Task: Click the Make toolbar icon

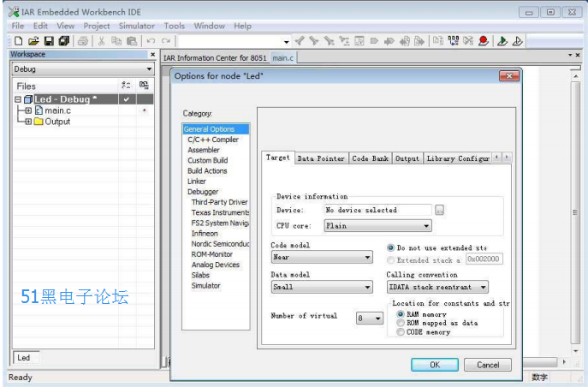Action: pyautogui.click(x=454, y=41)
